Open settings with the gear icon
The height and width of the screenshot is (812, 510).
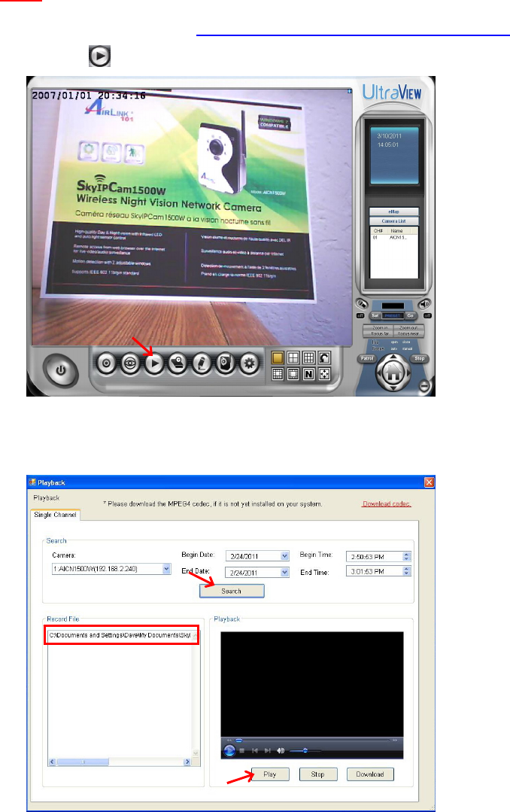tap(249, 363)
